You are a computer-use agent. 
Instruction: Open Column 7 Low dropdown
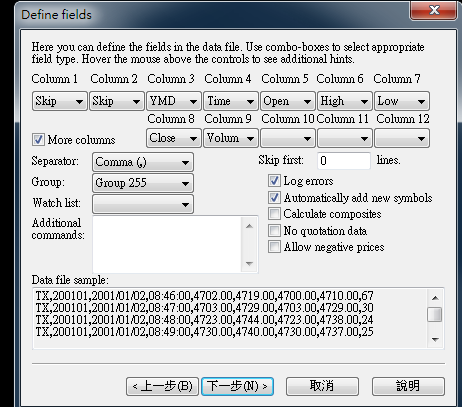402,101
